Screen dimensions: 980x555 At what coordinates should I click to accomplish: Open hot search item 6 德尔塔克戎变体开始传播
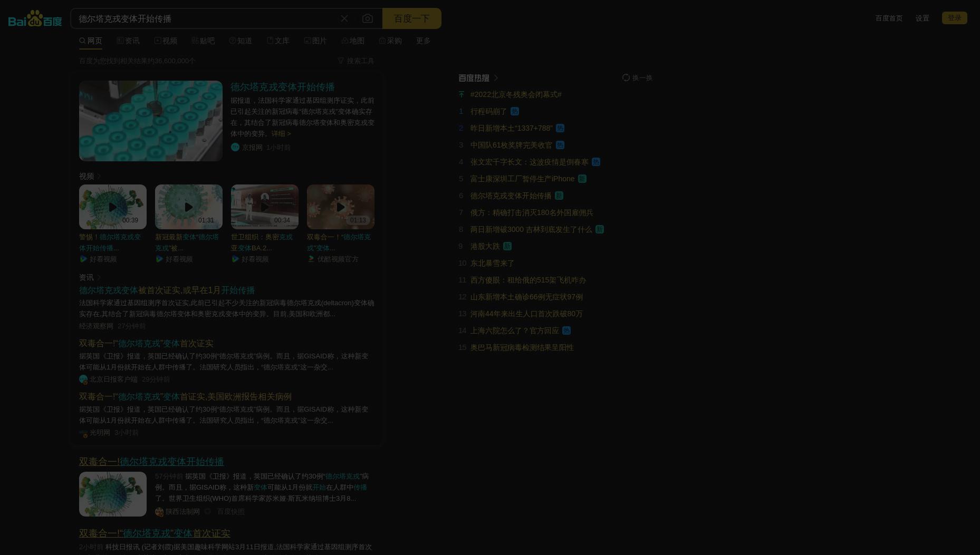tap(511, 196)
